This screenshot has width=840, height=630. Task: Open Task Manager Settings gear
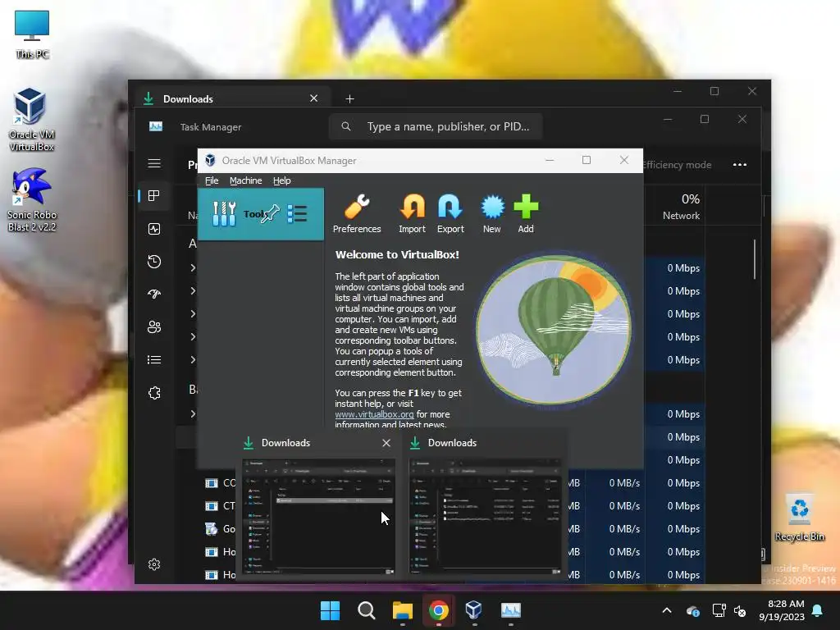pos(154,564)
